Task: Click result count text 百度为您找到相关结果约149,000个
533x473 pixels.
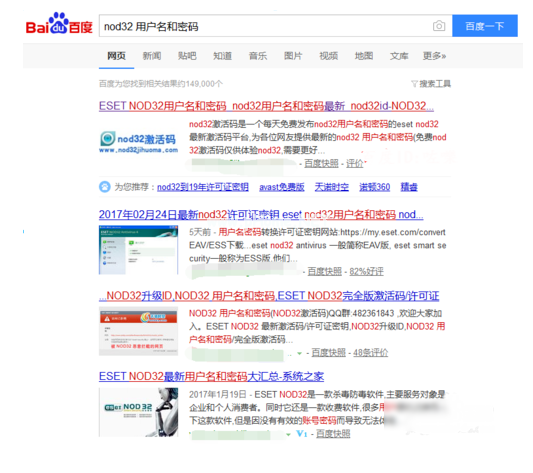Action: tap(161, 84)
